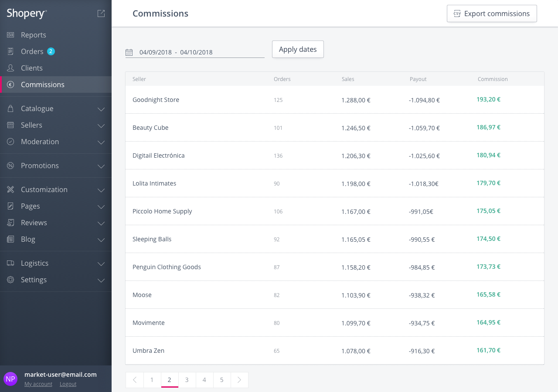This screenshot has height=392, width=558.
Task: Expand the Customization menu chevron
Action: click(x=101, y=190)
